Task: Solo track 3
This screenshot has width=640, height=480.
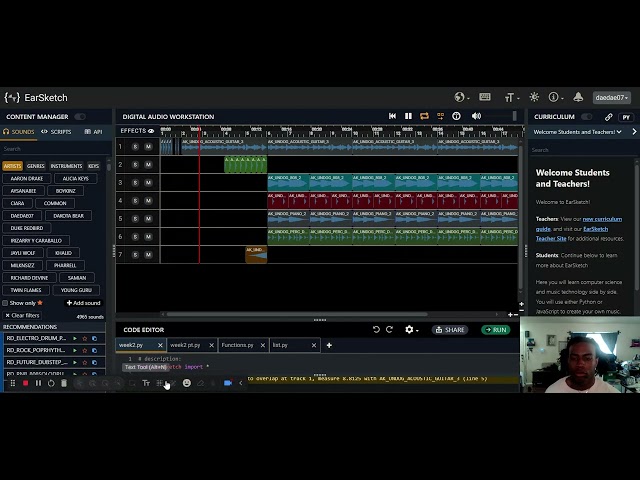Action: pos(135,182)
